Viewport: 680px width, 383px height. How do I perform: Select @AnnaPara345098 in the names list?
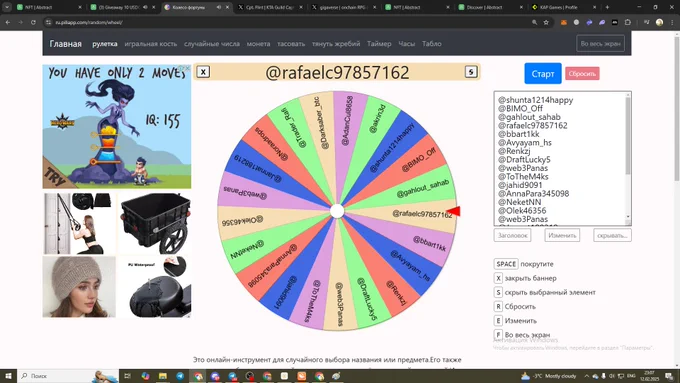pos(533,193)
